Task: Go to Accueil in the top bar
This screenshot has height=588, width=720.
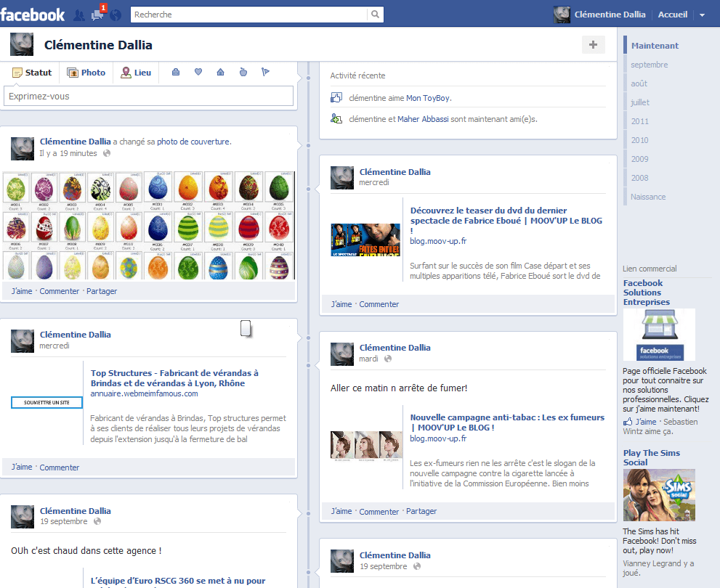Action: [673, 15]
